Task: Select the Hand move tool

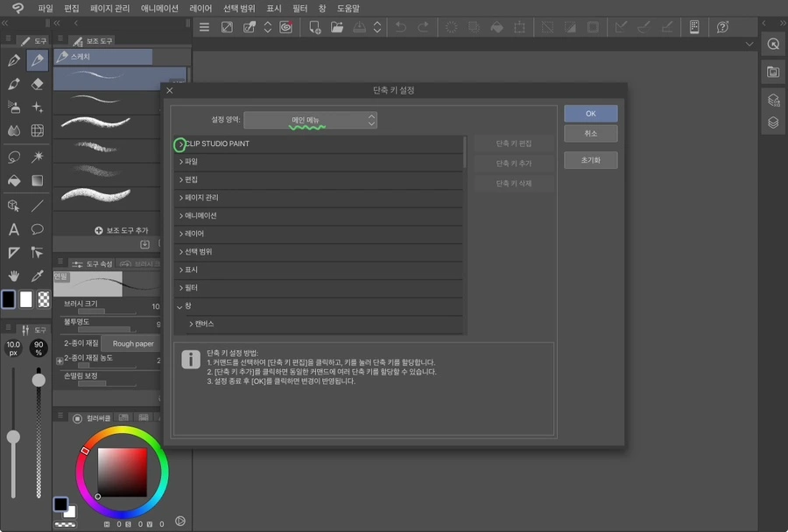Action: coord(13,276)
